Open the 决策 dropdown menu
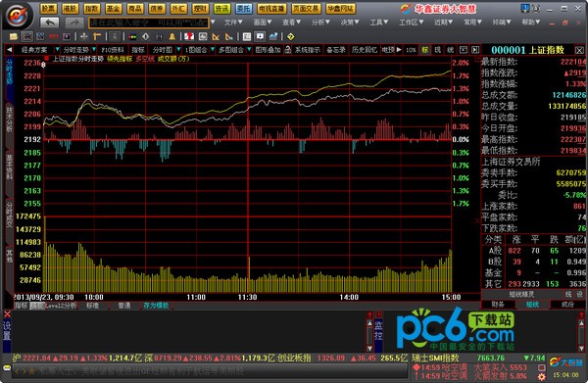The width and height of the screenshot is (588, 383). pos(350,23)
